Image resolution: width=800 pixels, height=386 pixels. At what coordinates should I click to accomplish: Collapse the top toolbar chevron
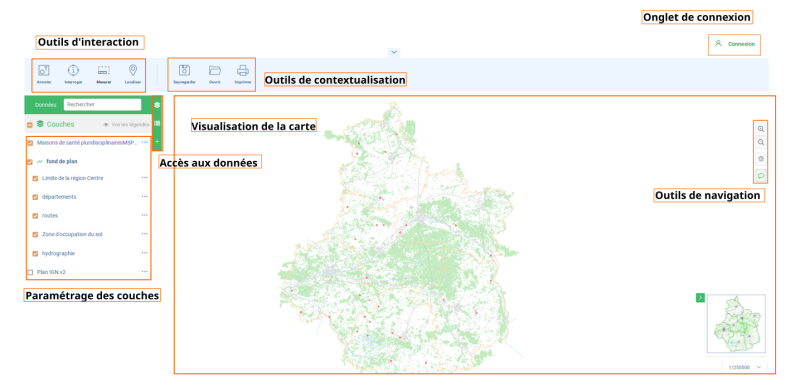[x=394, y=52]
